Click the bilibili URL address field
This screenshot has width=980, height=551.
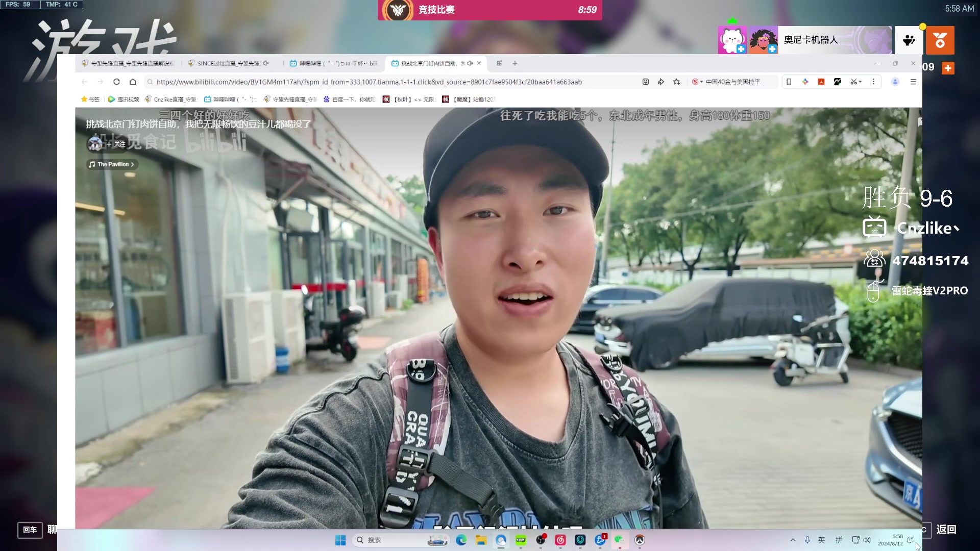(369, 82)
